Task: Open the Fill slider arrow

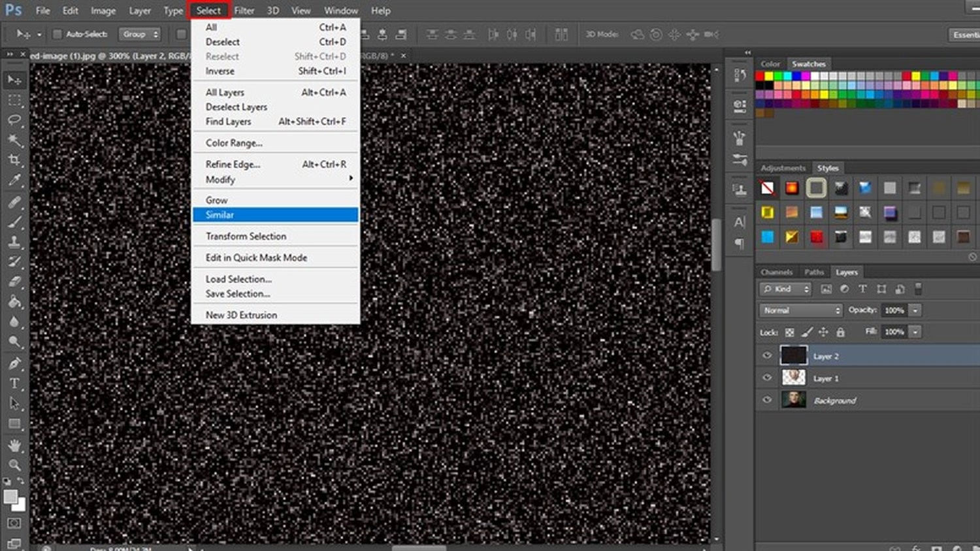Action: [x=915, y=332]
